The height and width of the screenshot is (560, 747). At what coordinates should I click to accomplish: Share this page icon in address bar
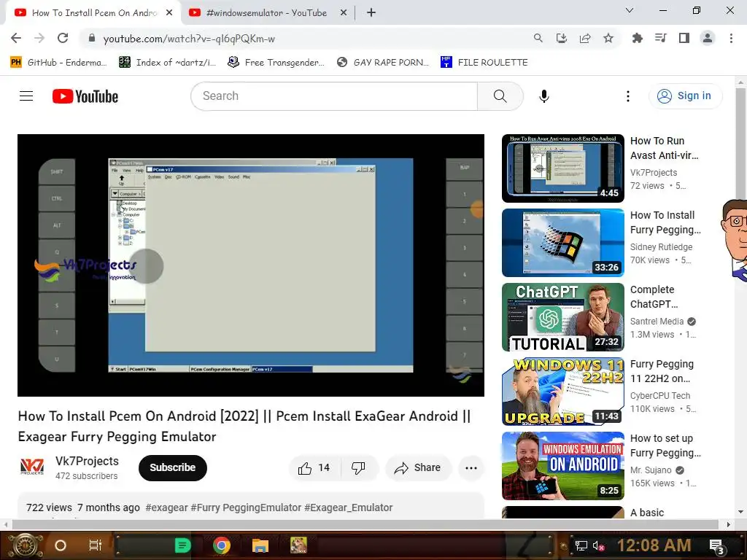585,38
